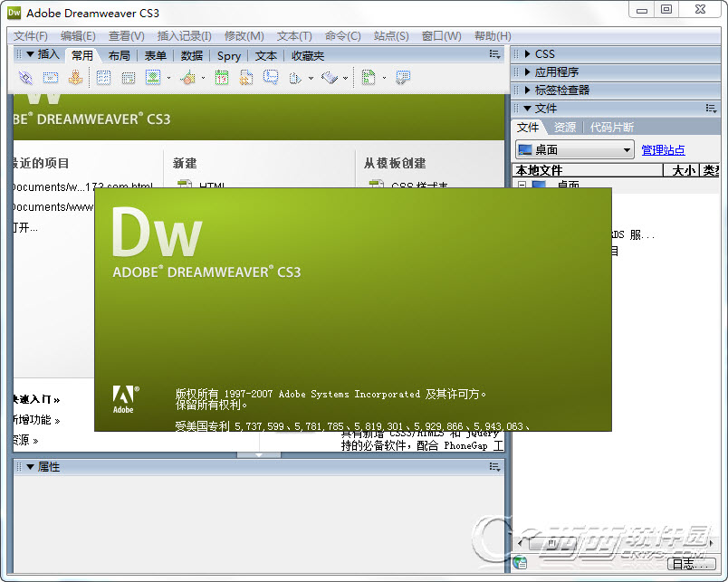
Task: Click the 日志... button
Action: pyautogui.click(x=691, y=563)
